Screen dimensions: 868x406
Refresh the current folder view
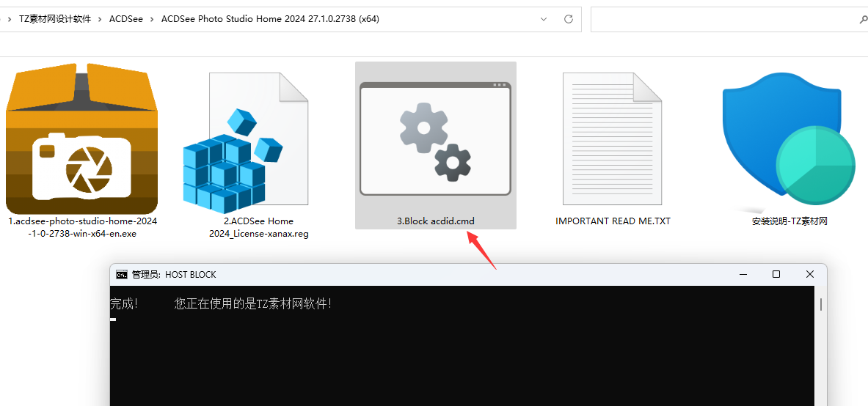pos(568,19)
